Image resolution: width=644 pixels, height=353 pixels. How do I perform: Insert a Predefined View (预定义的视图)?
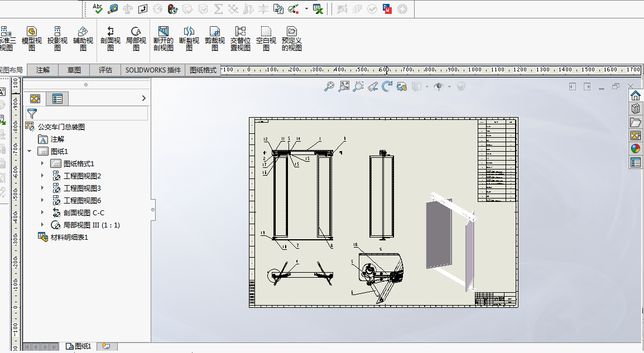[x=292, y=38]
